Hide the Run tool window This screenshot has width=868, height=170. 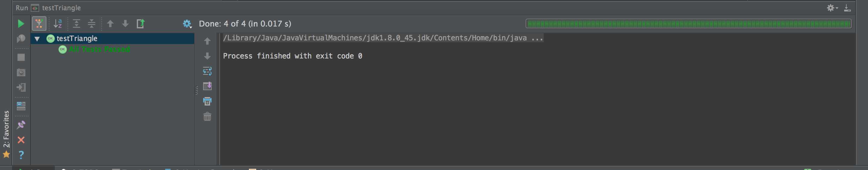pyautogui.click(x=847, y=8)
